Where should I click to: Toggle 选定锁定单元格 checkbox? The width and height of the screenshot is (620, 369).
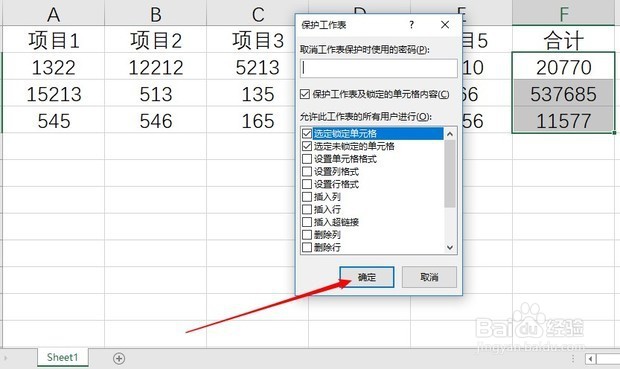point(307,133)
